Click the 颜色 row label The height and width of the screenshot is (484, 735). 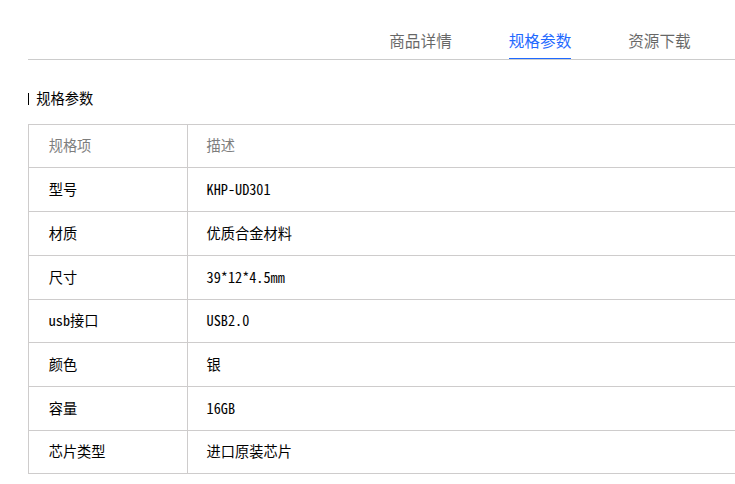pyautogui.click(x=63, y=365)
